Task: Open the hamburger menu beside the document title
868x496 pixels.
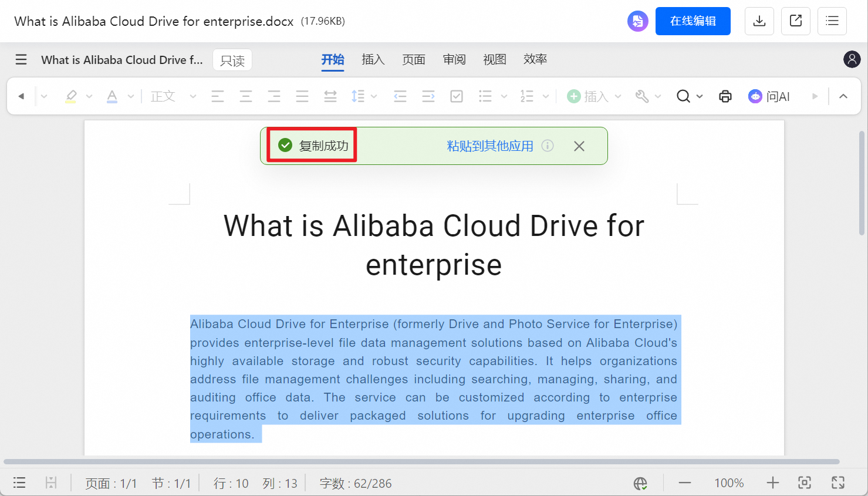Action: pyautogui.click(x=21, y=59)
